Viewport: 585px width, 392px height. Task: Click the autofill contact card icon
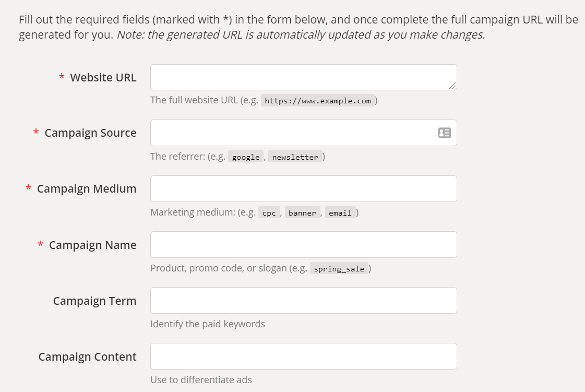pos(444,133)
